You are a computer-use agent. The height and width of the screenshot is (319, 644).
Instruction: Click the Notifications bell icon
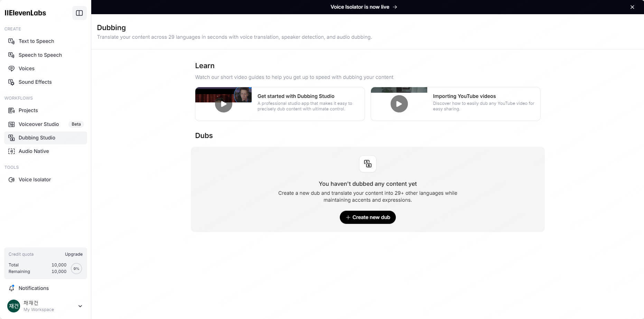click(11, 288)
